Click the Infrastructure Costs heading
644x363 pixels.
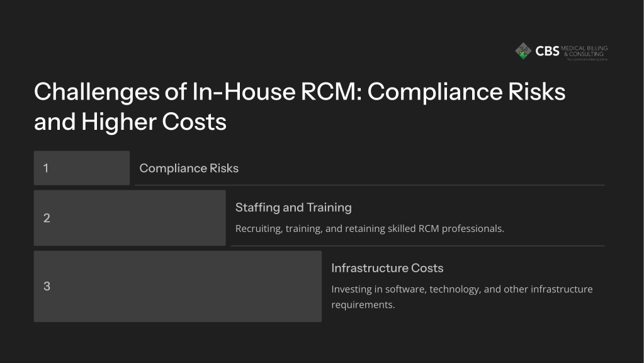click(x=387, y=268)
